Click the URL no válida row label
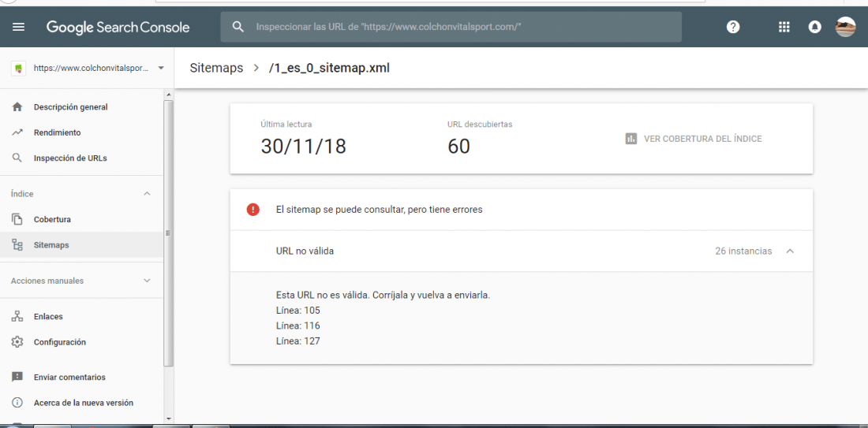This screenshot has width=868, height=428. point(305,251)
